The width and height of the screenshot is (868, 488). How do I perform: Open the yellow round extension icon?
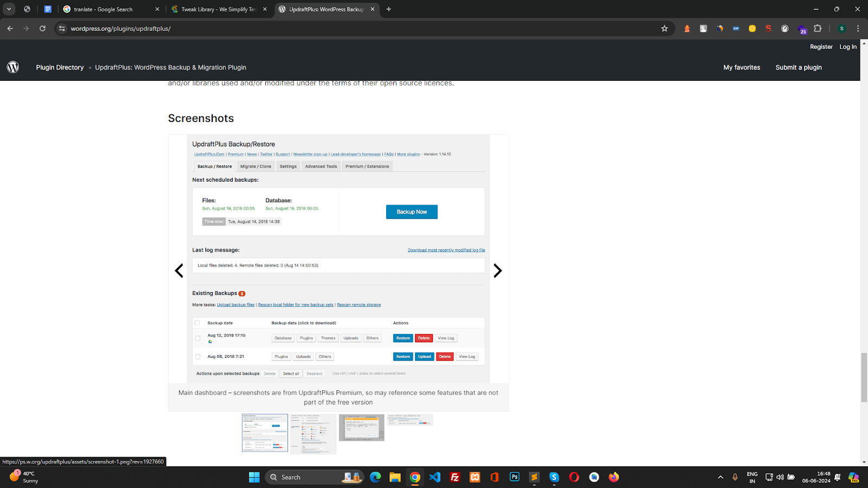(x=752, y=28)
